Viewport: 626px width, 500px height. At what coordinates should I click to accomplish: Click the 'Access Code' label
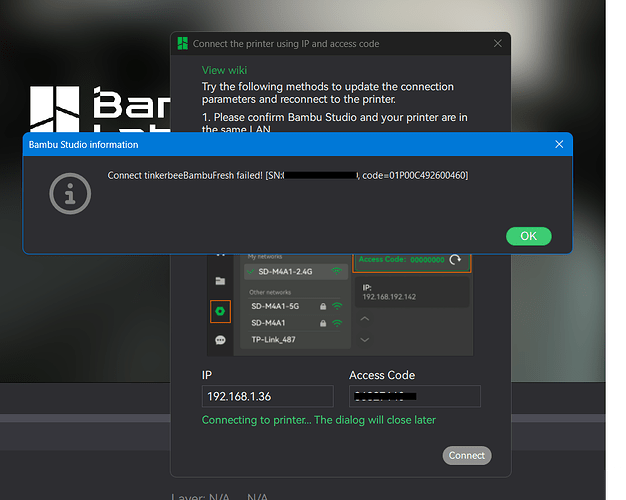coord(382,375)
